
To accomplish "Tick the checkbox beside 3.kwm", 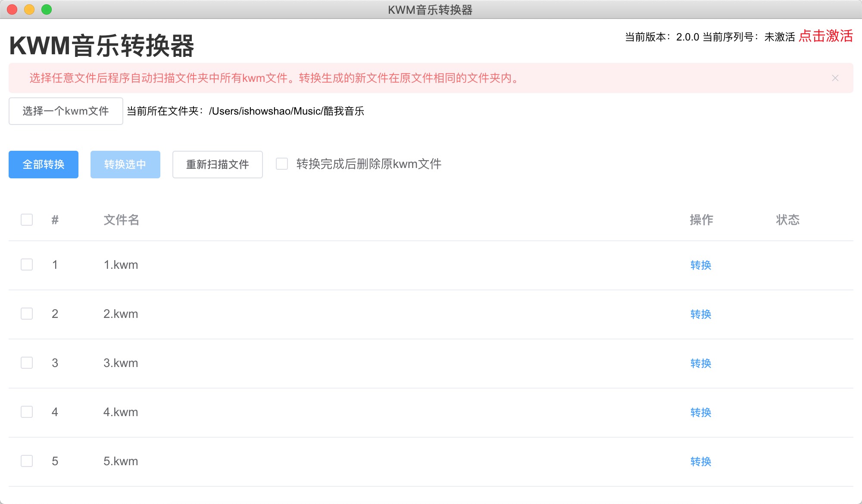I will (27, 363).
